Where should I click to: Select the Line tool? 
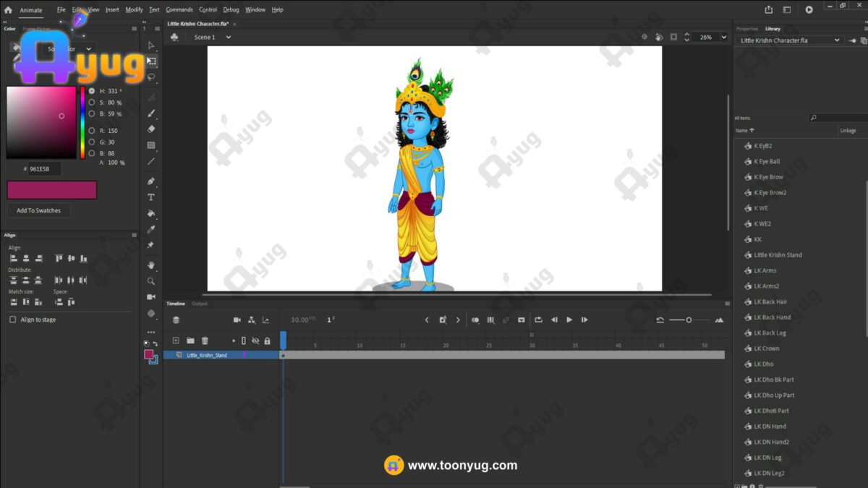tap(151, 161)
